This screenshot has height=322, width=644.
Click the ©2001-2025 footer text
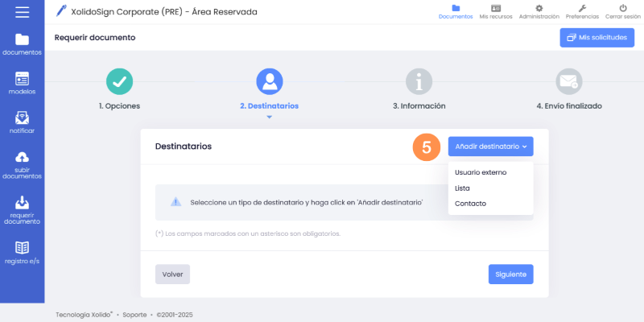point(175,315)
